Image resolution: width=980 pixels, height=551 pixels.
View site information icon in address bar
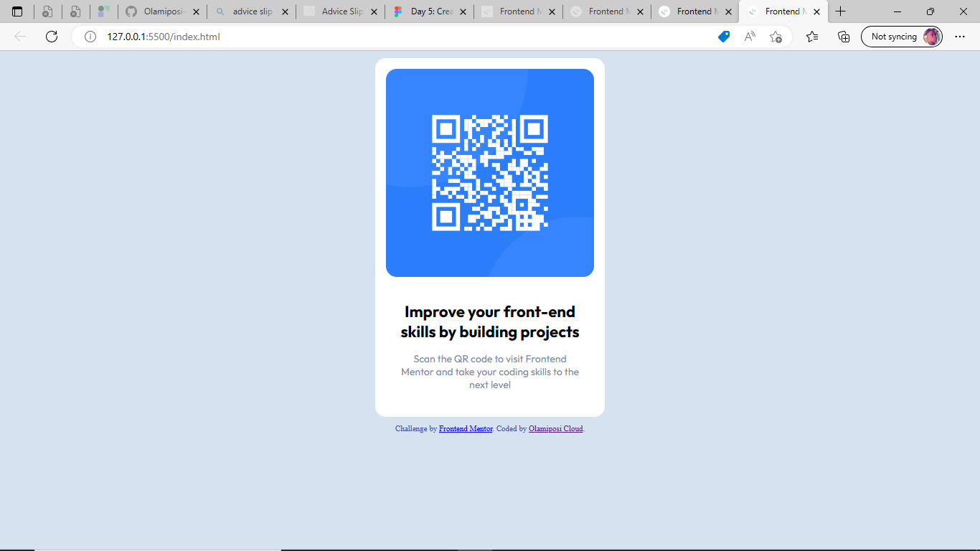click(x=90, y=37)
